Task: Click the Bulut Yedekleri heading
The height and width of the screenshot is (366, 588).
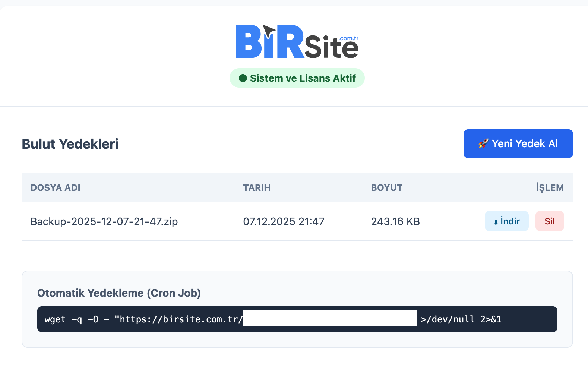Action: coord(70,144)
